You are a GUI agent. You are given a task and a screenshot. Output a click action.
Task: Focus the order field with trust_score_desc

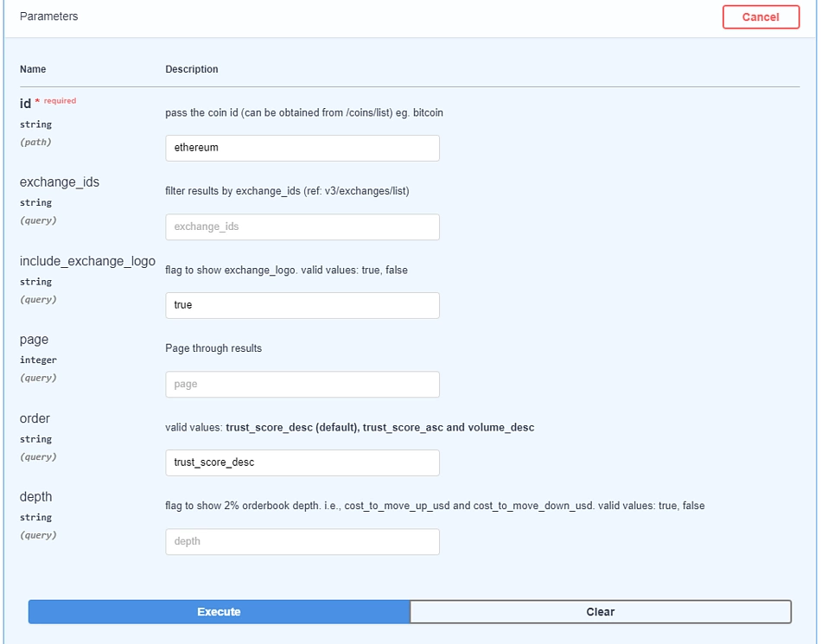[x=302, y=462]
